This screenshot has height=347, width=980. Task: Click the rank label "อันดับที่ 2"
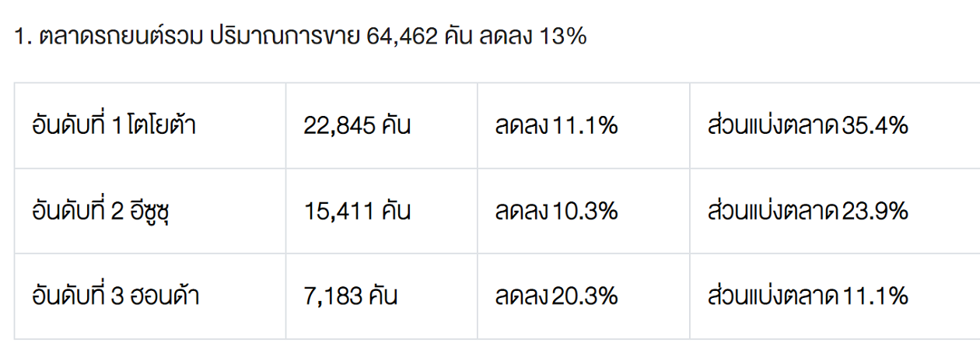click(x=75, y=211)
